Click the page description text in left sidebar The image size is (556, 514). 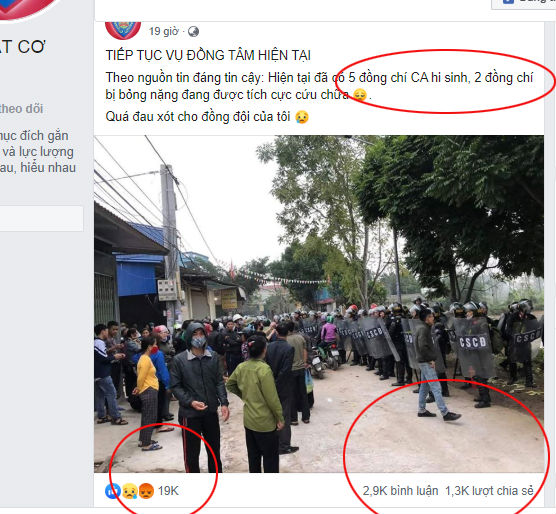(x=38, y=151)
